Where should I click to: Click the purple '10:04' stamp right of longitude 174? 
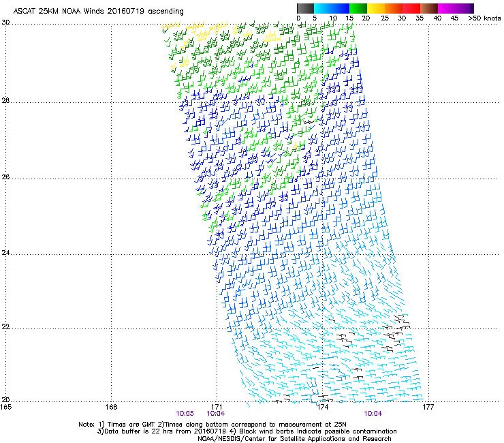coord(373,414)
